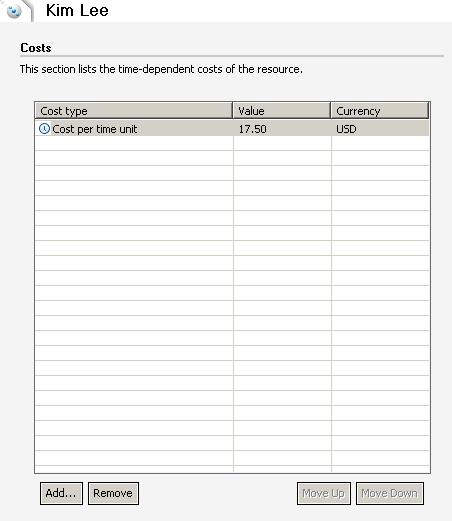The image size is (452, 521).
Task: Click the clock icon in cost row
Action: pyautogui.click(x=44, y=129)
